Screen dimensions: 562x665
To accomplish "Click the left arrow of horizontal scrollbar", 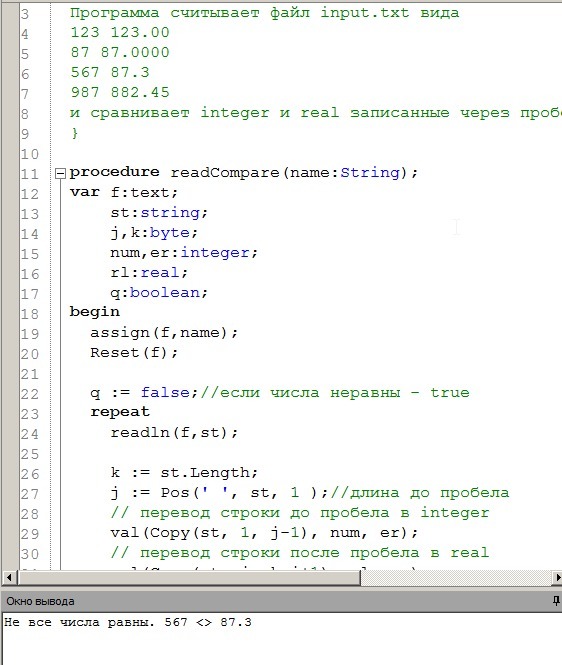I will click(9, 577).
